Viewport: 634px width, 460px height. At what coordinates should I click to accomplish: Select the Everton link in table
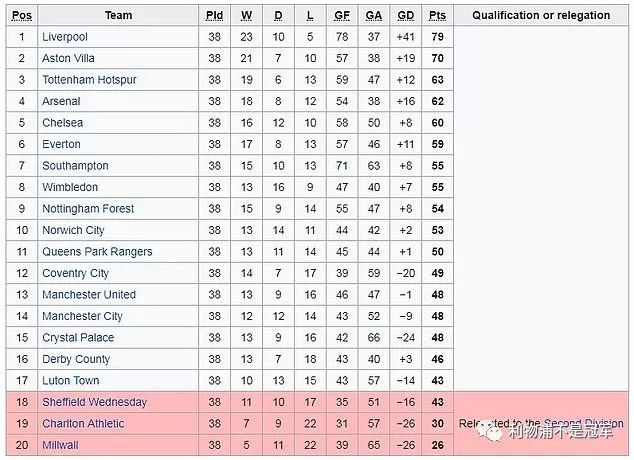click(x=61, y=144)
